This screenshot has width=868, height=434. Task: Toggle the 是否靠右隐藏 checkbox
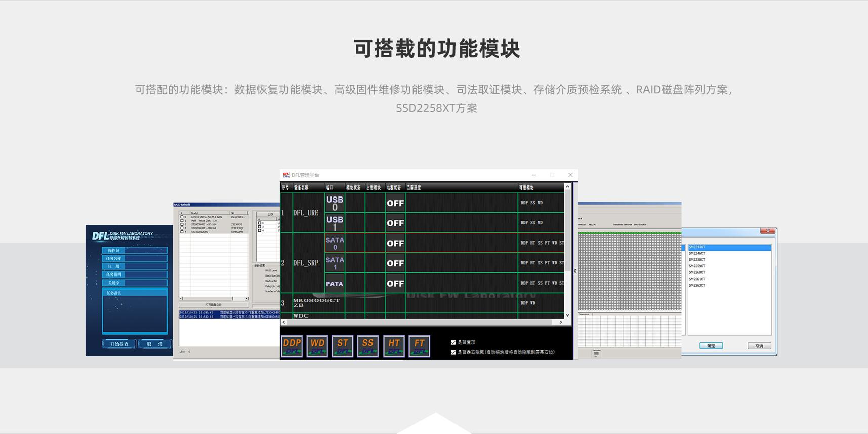[x=453, y=352]
